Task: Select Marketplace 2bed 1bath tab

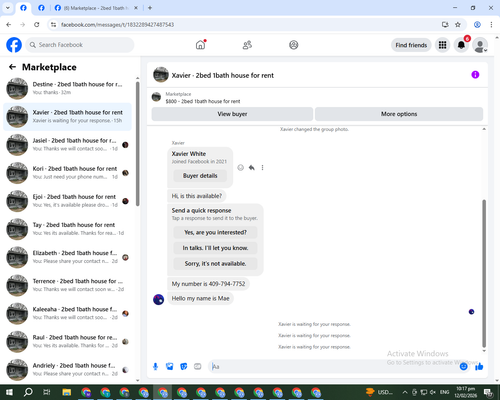Action: click(97, 8)
